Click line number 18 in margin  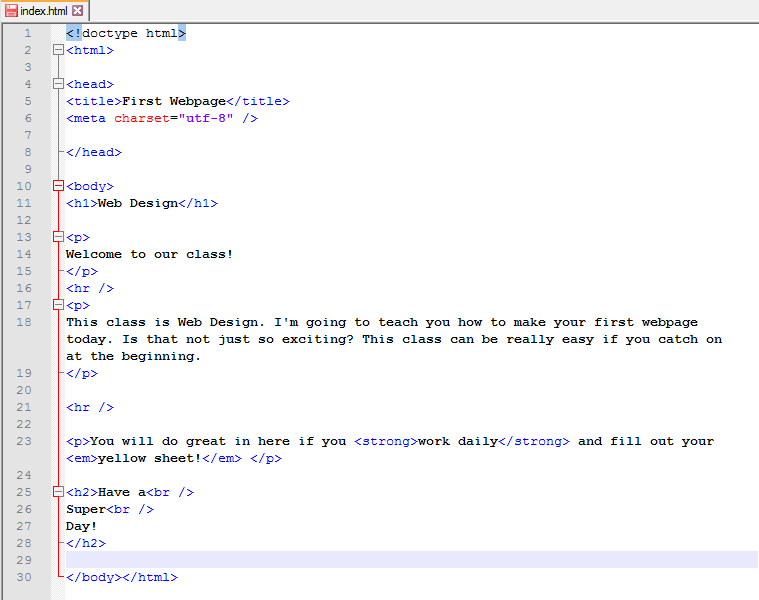coord(24,322)
